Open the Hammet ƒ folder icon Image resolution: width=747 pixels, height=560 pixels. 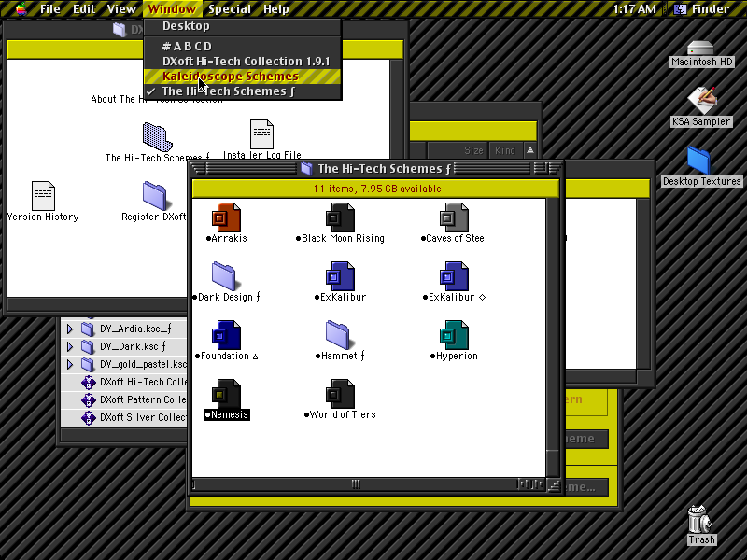tap(338, 335)
